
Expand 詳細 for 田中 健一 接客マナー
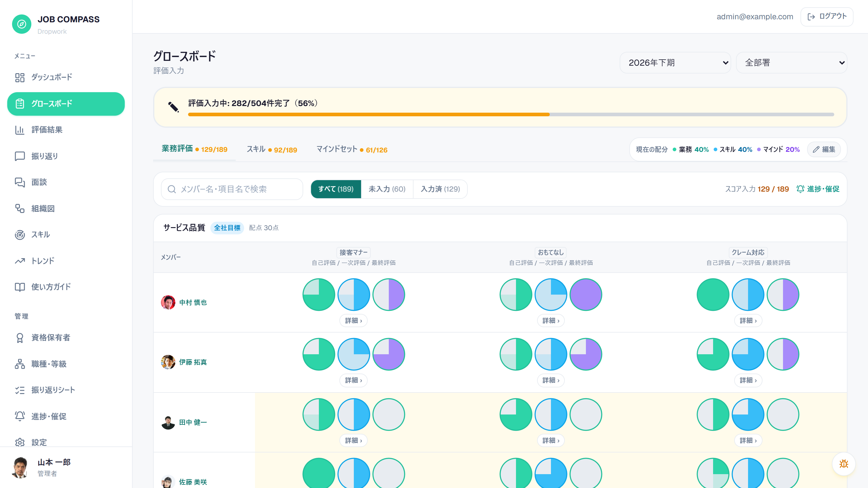click(354, 440)
